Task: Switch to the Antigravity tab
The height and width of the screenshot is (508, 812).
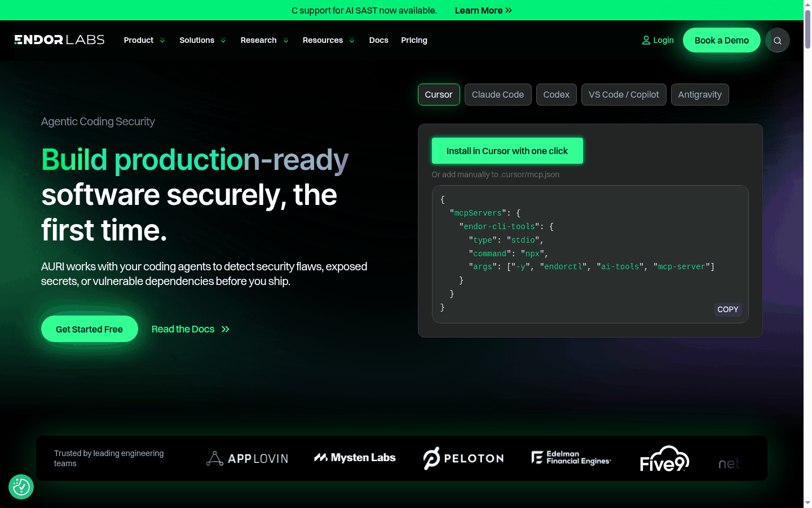Action: coord(700,94)
